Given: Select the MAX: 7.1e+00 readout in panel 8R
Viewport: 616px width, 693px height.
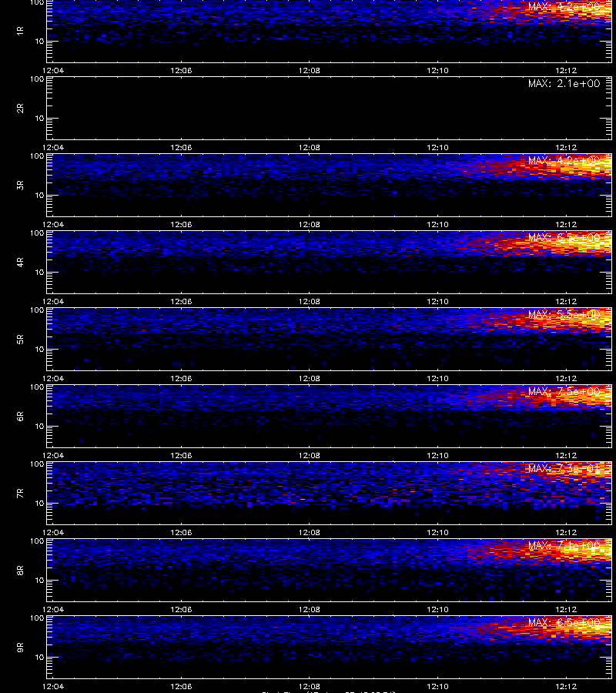Looking at the screenshot, I should [x=564, y=545].
